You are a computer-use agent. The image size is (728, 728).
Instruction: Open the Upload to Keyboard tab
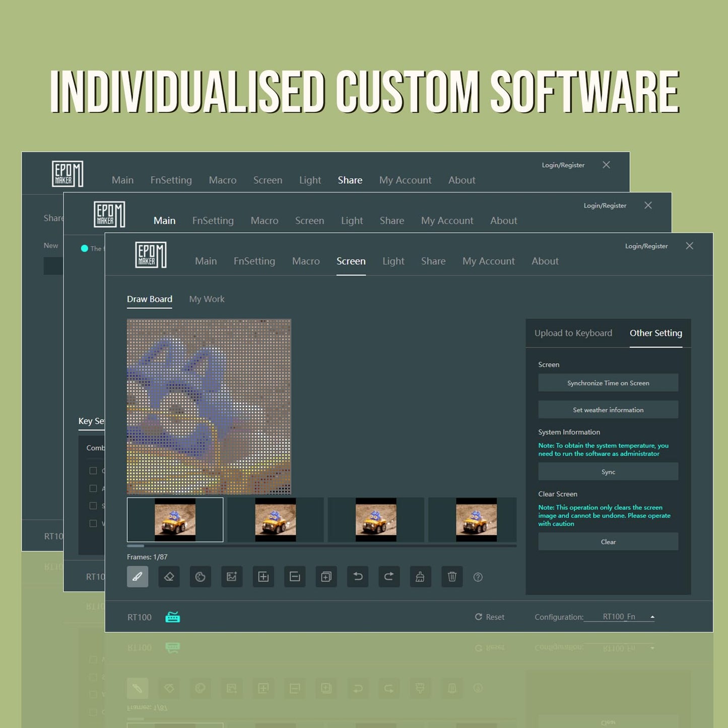[x=573, y=333]
